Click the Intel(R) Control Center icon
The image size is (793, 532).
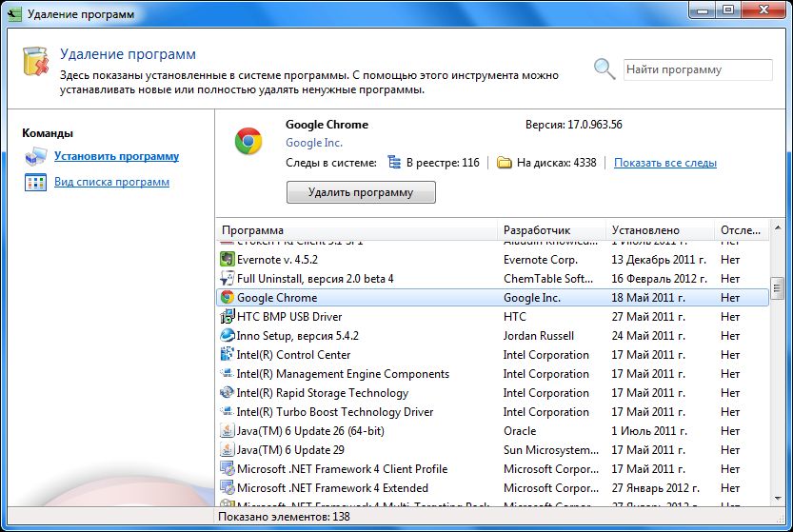tap(228, 354)
